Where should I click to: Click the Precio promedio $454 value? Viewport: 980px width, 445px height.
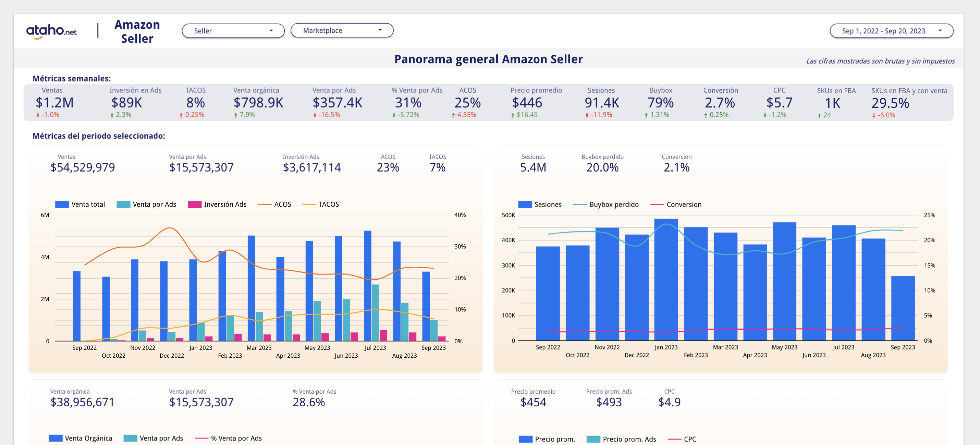[x=533, y=402]
